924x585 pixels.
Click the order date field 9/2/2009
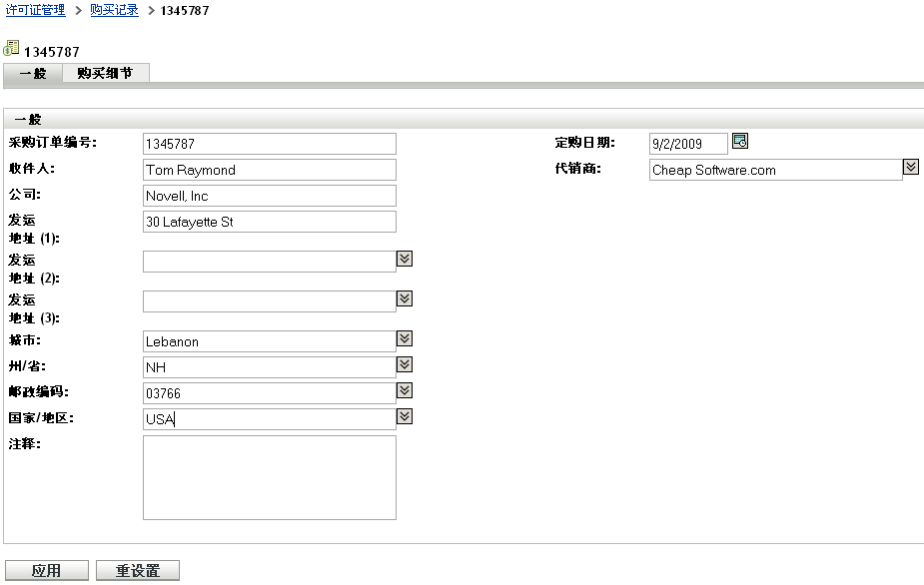point(688,144)
